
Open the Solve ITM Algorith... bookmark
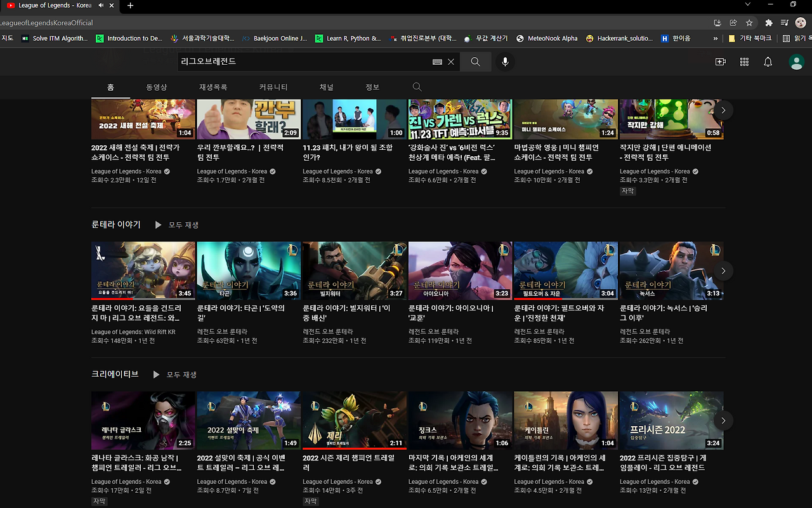click(55, 38)
